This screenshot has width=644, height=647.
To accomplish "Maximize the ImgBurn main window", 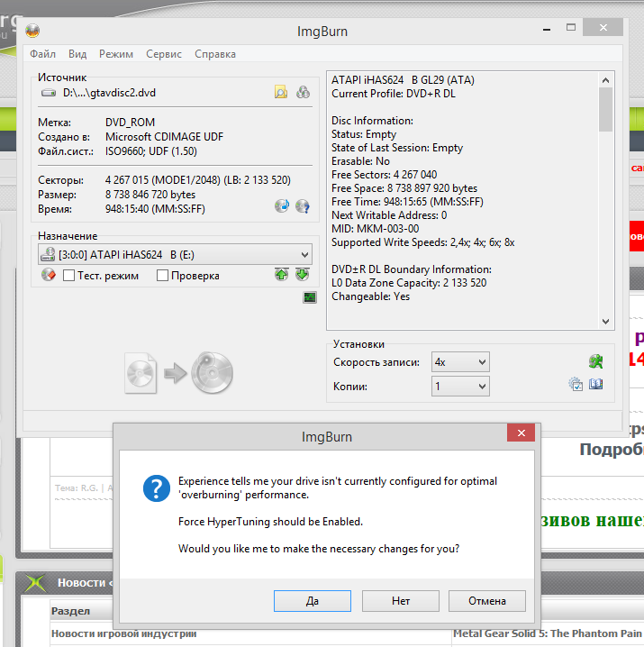I will point(571,28).
